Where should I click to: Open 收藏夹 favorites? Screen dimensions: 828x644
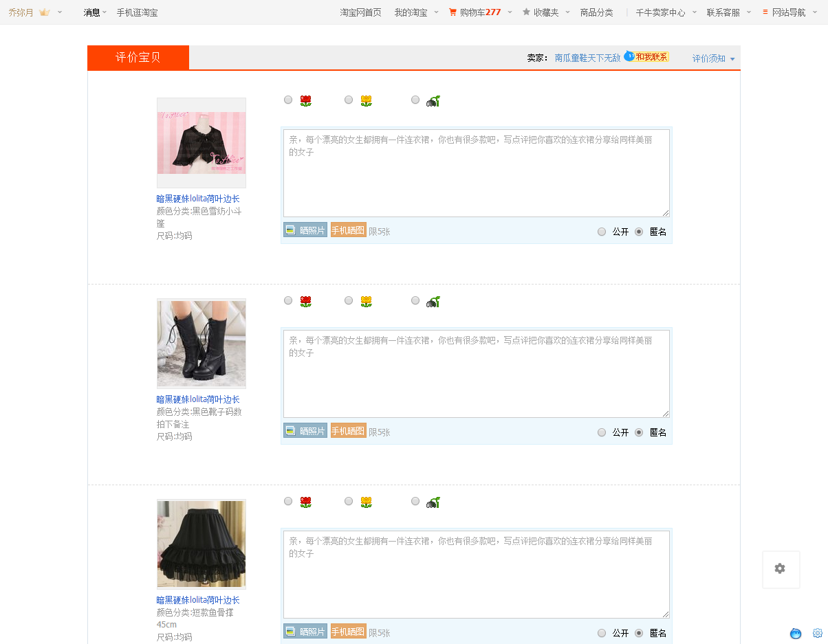coord(546,12)
